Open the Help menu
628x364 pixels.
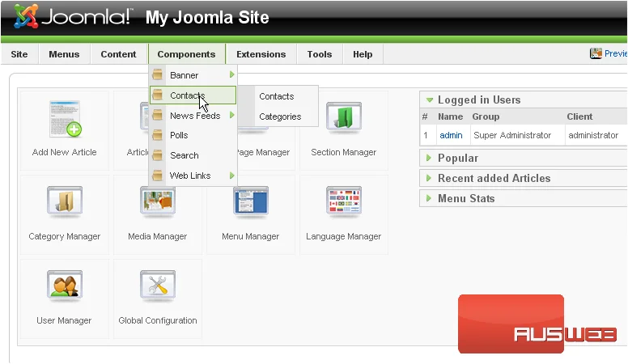(x=363, y=54)
